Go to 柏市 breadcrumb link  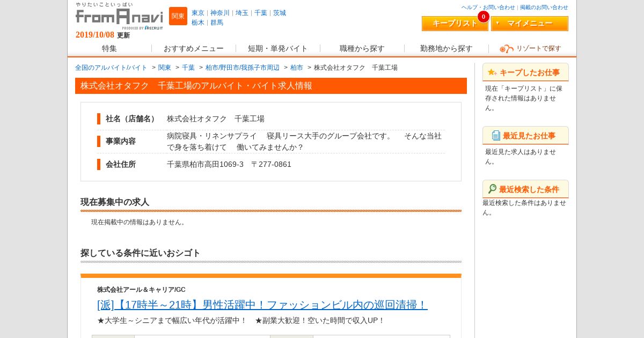tap(297, 68)
